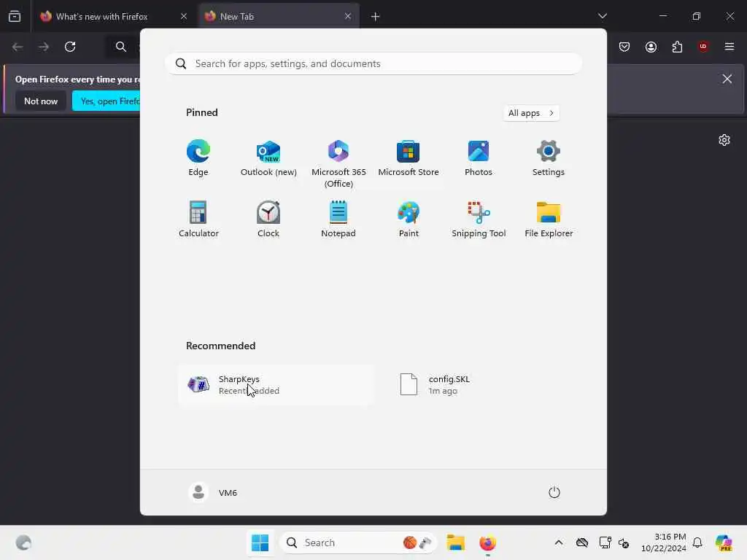Launch the Photos app
Image resolution: width=747 pixels, height=560 pixels.
[x=479, y=158]
